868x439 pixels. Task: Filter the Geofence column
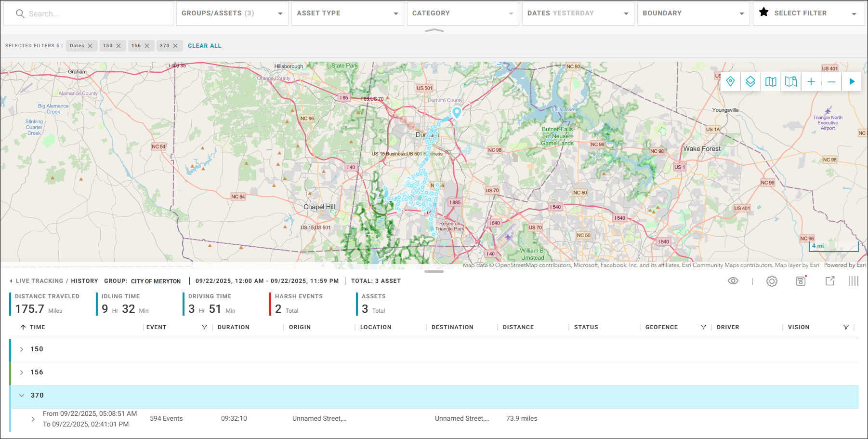click(703, 327)
